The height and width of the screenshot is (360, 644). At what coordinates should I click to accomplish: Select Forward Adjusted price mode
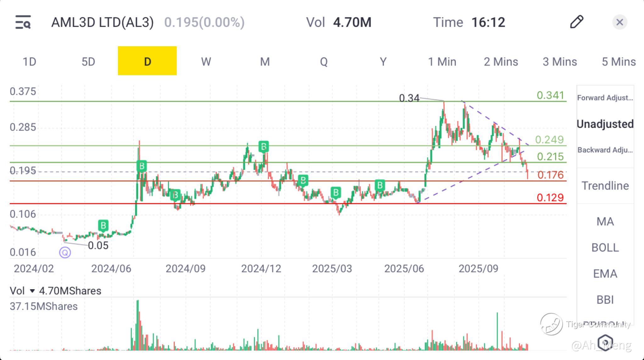tap(605, 98)
